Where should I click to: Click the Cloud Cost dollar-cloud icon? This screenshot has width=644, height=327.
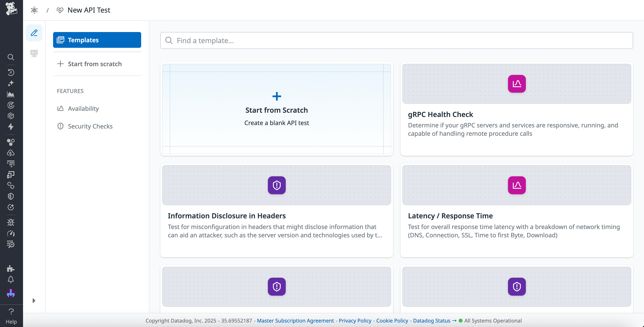[11, 153]
